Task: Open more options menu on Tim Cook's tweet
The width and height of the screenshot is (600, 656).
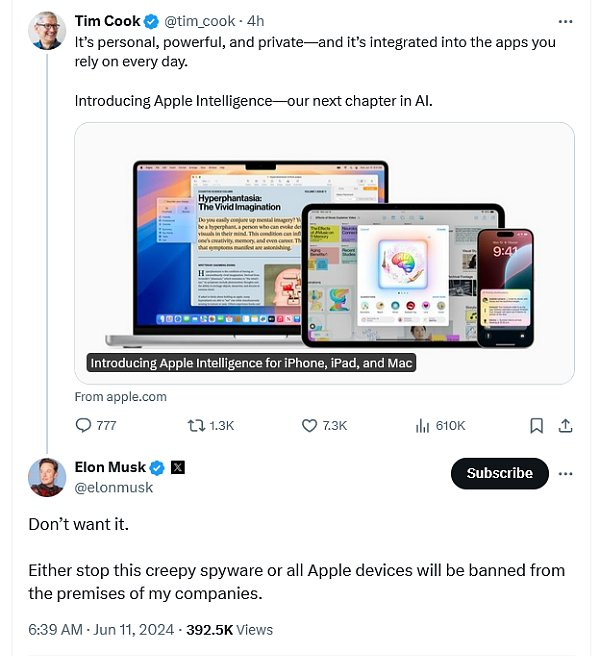Action: 565,21
